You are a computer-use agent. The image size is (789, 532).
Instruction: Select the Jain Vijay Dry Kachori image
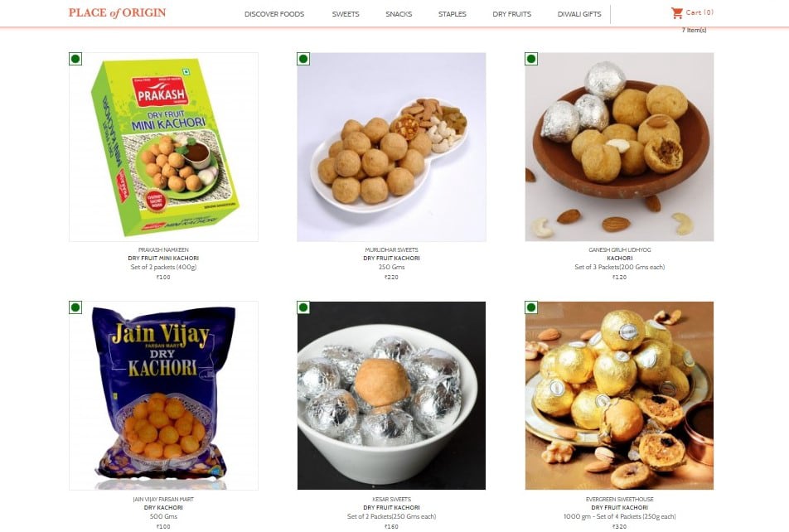[x=163, y=395]
